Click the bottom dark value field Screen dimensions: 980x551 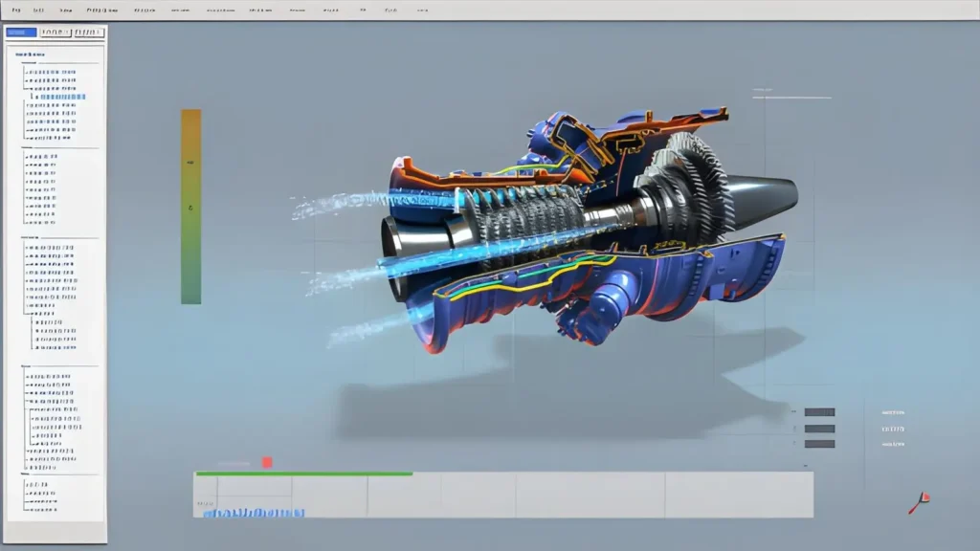[819, 444]
